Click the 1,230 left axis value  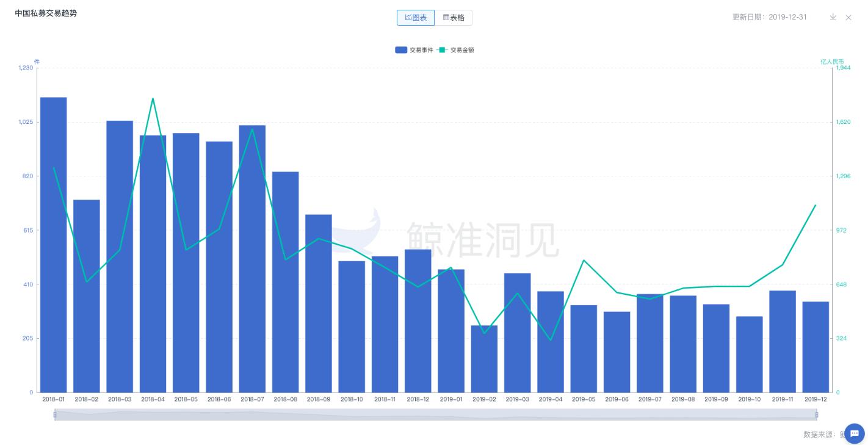[x=26, y=68]
